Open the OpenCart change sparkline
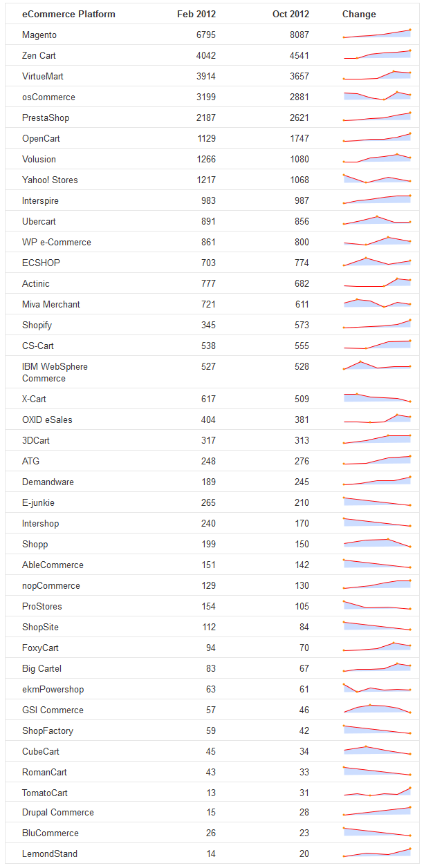This screenshot has width=424, height=868. pos(377,138)
